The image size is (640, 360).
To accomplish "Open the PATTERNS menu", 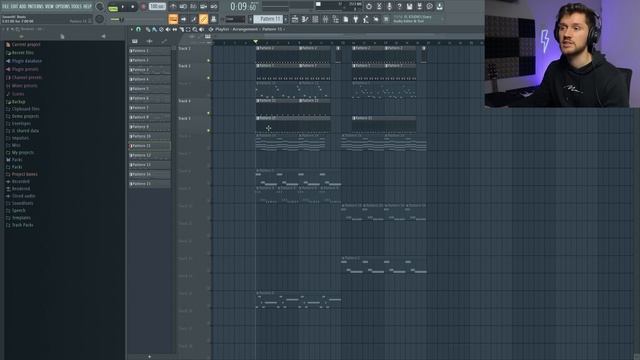I will (x=37, y=7).
